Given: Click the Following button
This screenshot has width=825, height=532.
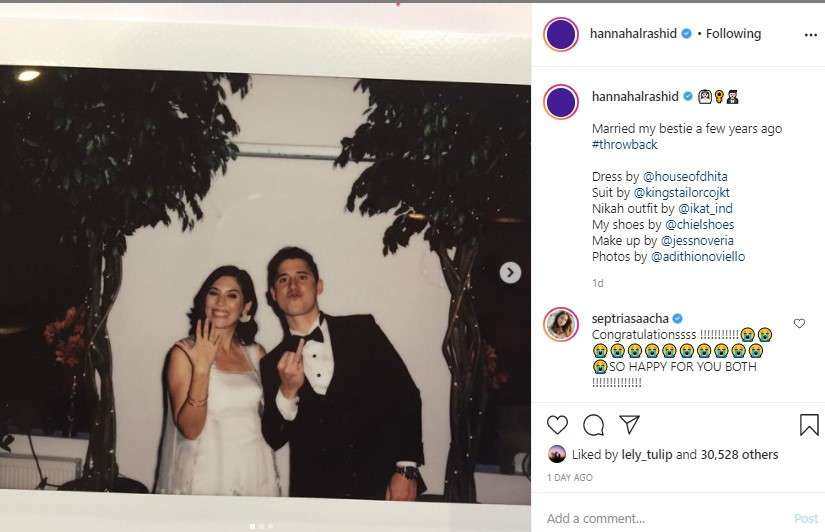Looking at the screenshot, I should pos(733,34).
